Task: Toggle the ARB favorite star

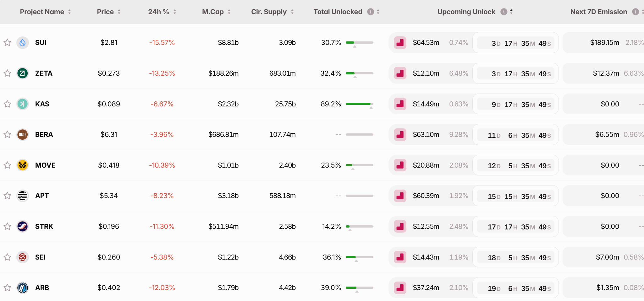Action: (7, 288)
